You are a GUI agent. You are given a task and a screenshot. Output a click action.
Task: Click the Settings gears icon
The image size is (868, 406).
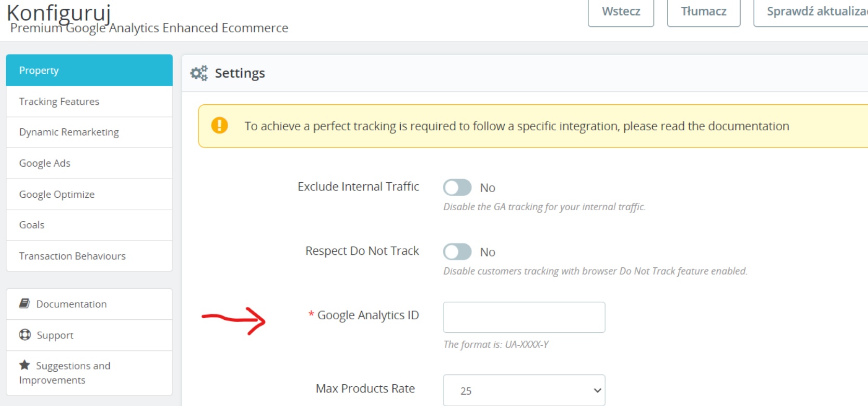tap(199, 73)
